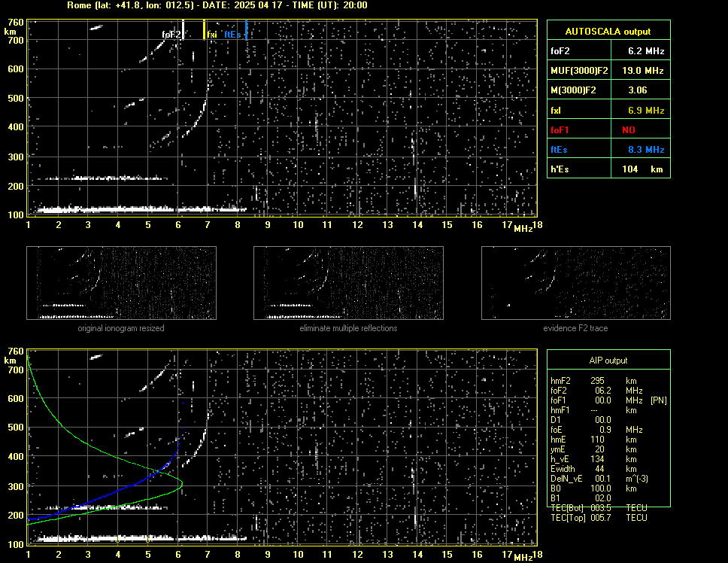Click the 'eliminate multiple reflections' caption
Screen dimensions: 728x563
348,328
